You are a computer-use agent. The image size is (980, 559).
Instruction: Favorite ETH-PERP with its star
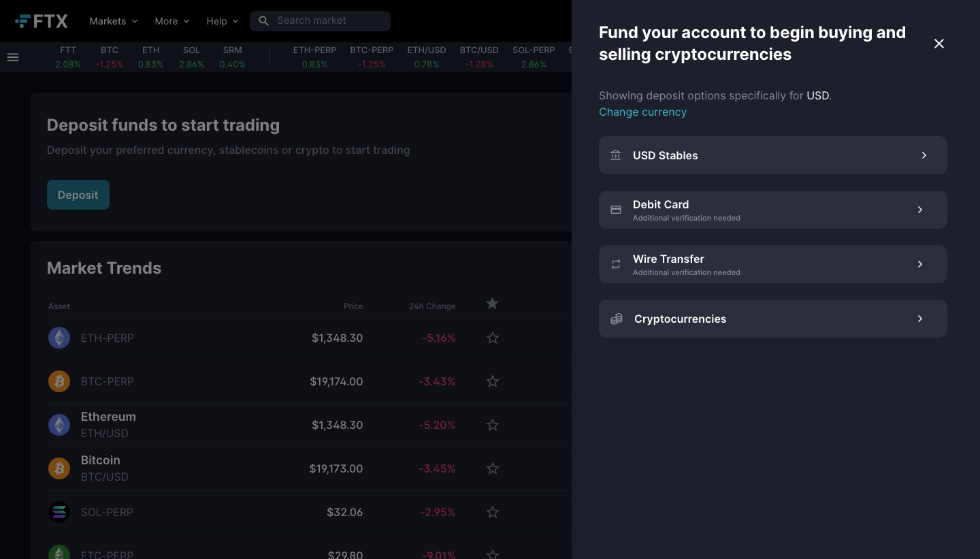tap(493, 338)
